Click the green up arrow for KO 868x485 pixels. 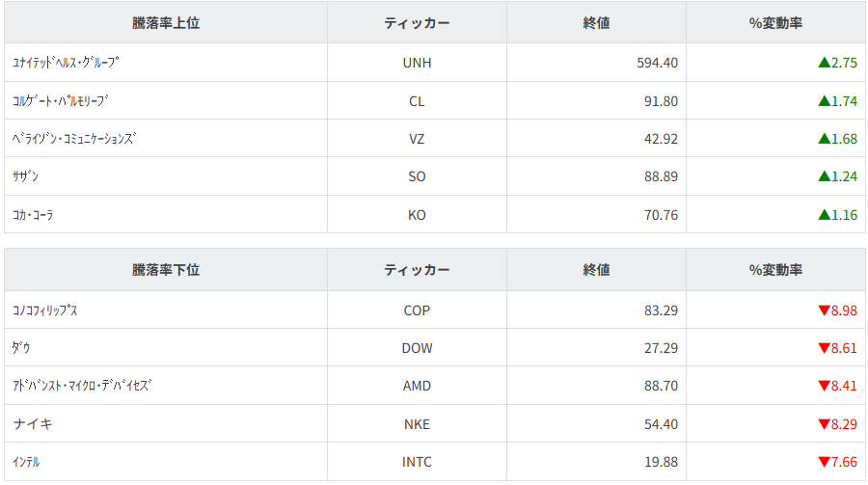[824, 215]
